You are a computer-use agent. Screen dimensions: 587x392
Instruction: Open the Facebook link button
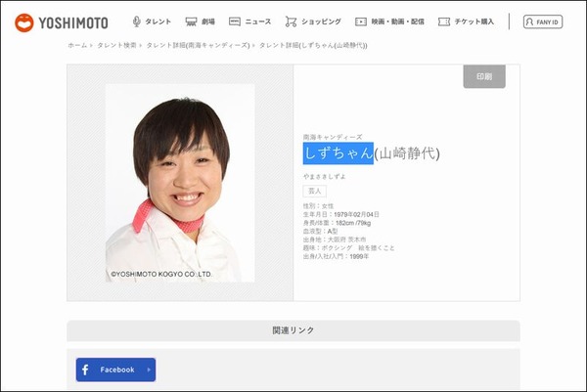(x=115, y=370)
